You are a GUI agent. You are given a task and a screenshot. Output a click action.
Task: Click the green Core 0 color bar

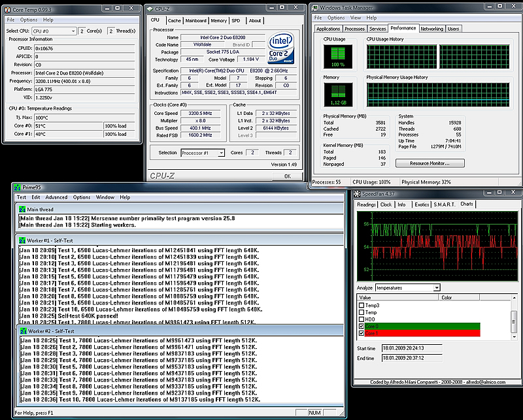tap(422, 327)
